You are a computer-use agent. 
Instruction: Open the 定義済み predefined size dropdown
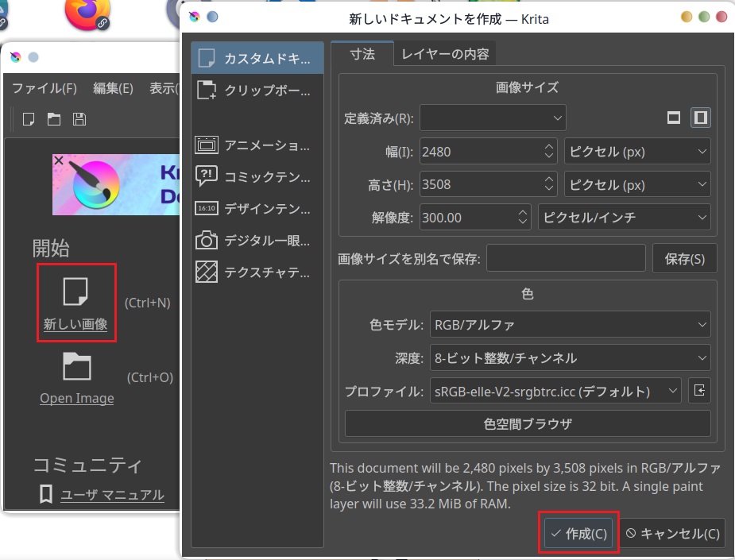493,118
